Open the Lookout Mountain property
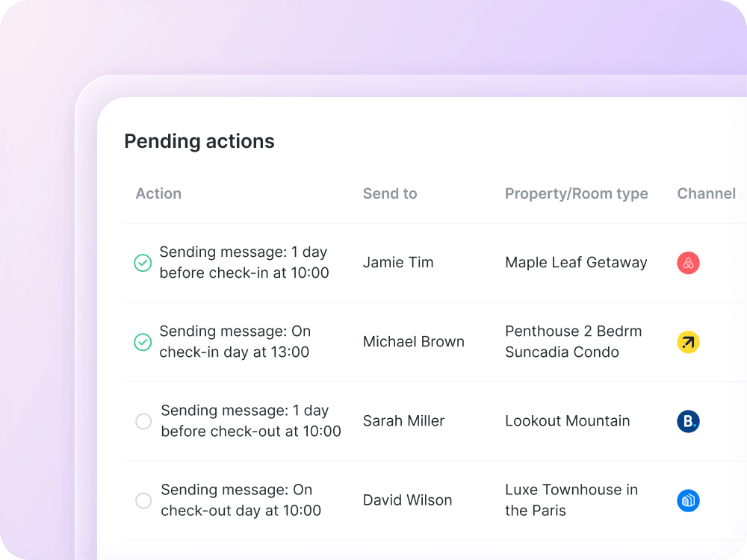This screenshot has height=560, width=747. [x=567, y=420]
